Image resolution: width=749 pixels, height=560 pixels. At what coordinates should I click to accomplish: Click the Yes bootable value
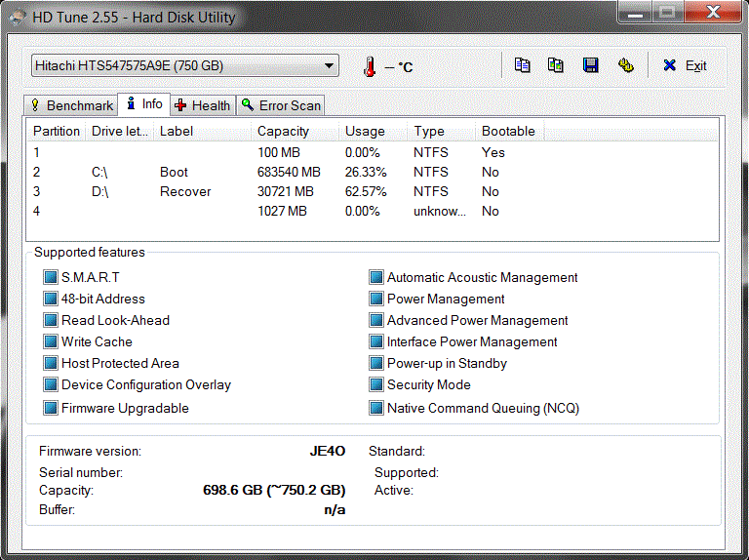point(493,152)
